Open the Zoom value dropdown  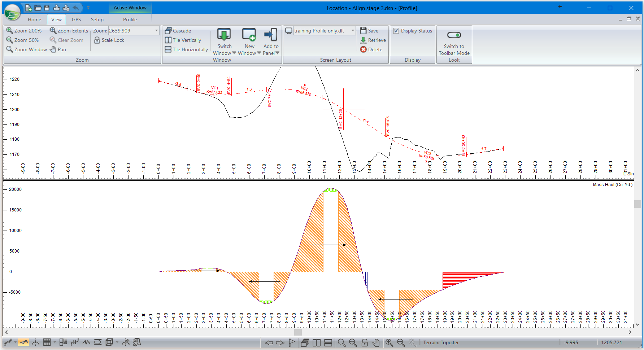[156, 31]
